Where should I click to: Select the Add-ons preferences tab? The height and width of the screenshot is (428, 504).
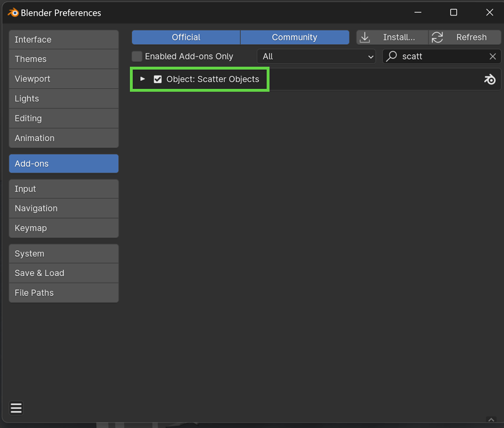[x=64, y=164]
